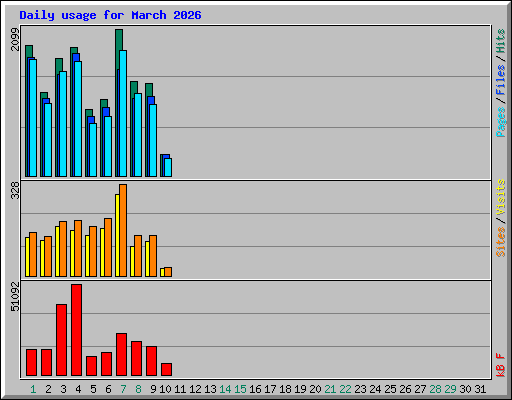Screen dimensions: 512x400
Task: Click day 5 on the x-axis
Action: click(93, 389)
